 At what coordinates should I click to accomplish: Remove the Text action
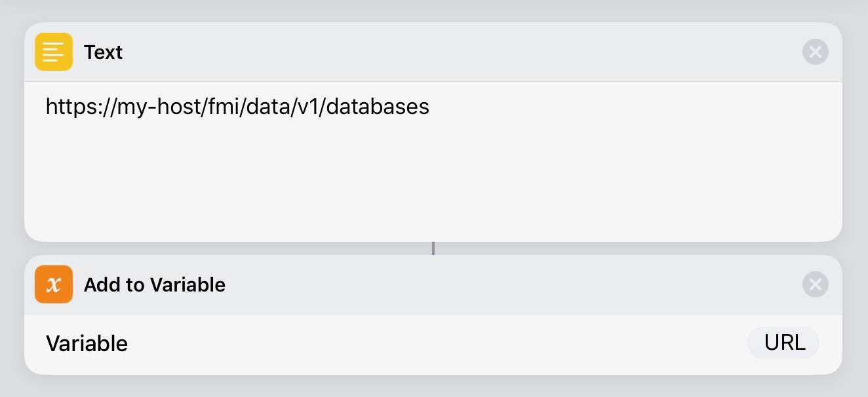click(815, 52)
